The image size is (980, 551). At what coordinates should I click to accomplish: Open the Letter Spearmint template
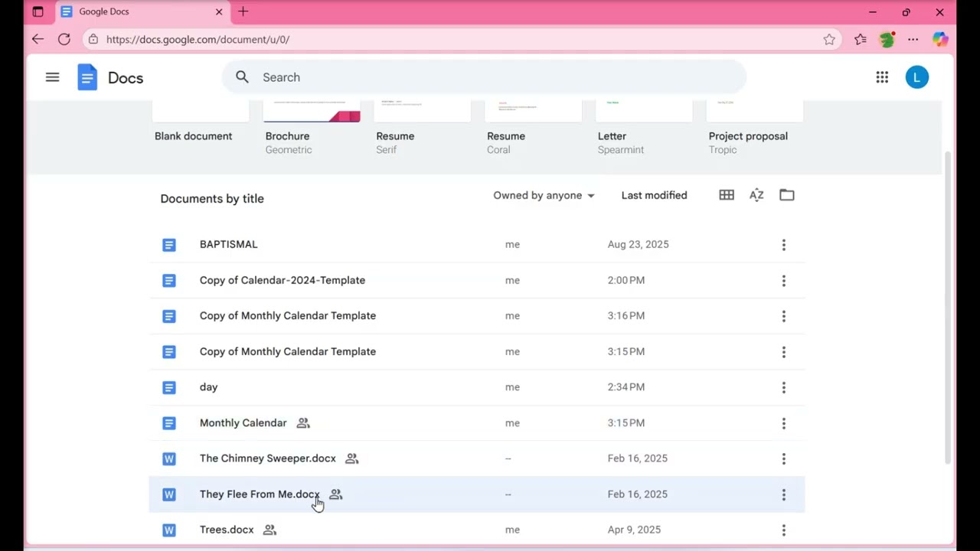pyautogui.click(x=644, y=127)
